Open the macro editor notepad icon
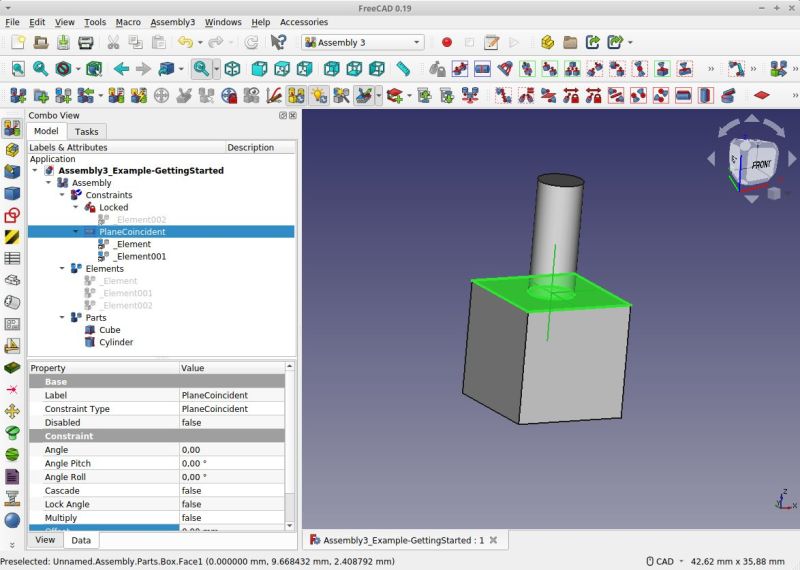The image size is (800, 570). coord(491,42)
